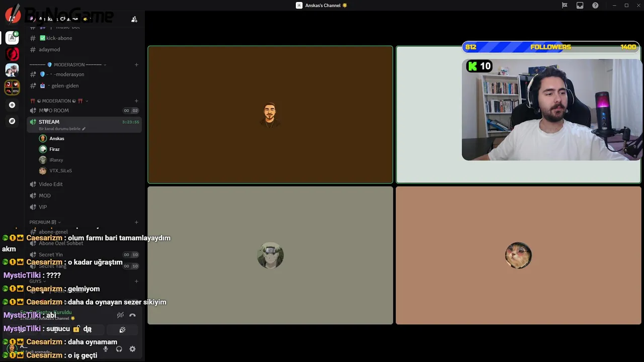The width and height of the screenshot is (644, 362).
Task: Open the server with couple photo icon
Action: point(12,70)
